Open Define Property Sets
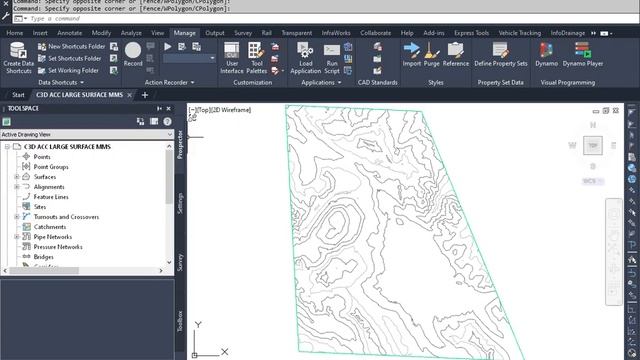640x360 pixels. 501,54
